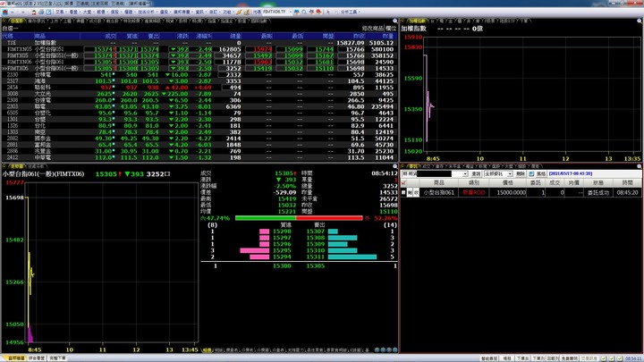Click the 刪除 button in order panel

(x=521, y=174)
